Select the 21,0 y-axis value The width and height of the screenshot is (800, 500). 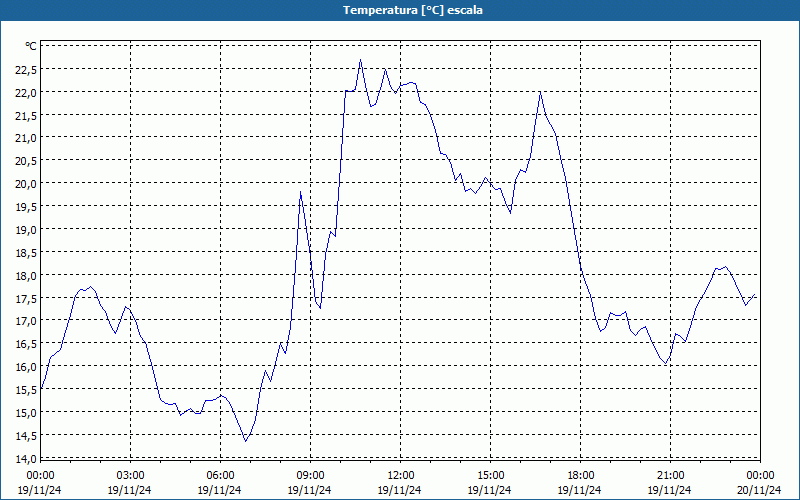(26, 138)
